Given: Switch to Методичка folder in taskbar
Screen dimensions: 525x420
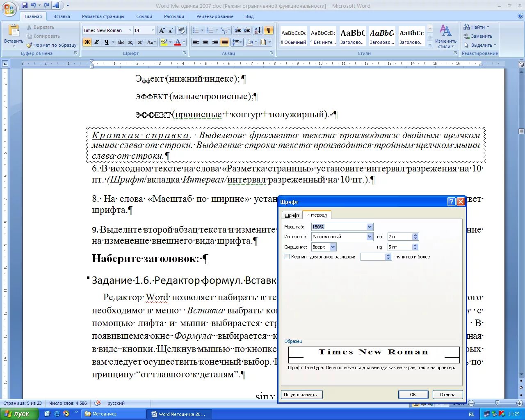Looking at the screenshot, I should [114, 414].
